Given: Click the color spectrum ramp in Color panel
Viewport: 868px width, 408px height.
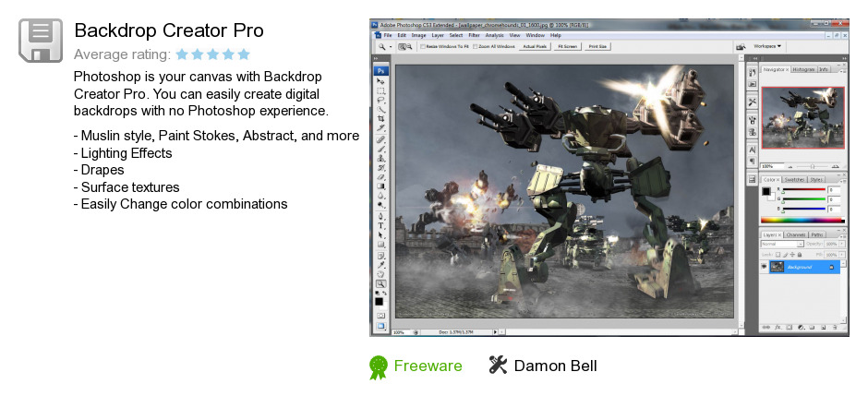Looking at the screenshot, I should click(802, 221).
